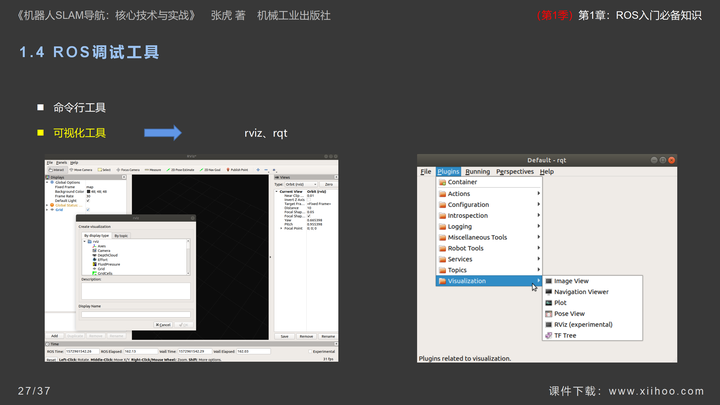Viewport: 720px width, 405px height.
Task: Choose the Select tool in rviz toolbar
Action: [105, 170]
